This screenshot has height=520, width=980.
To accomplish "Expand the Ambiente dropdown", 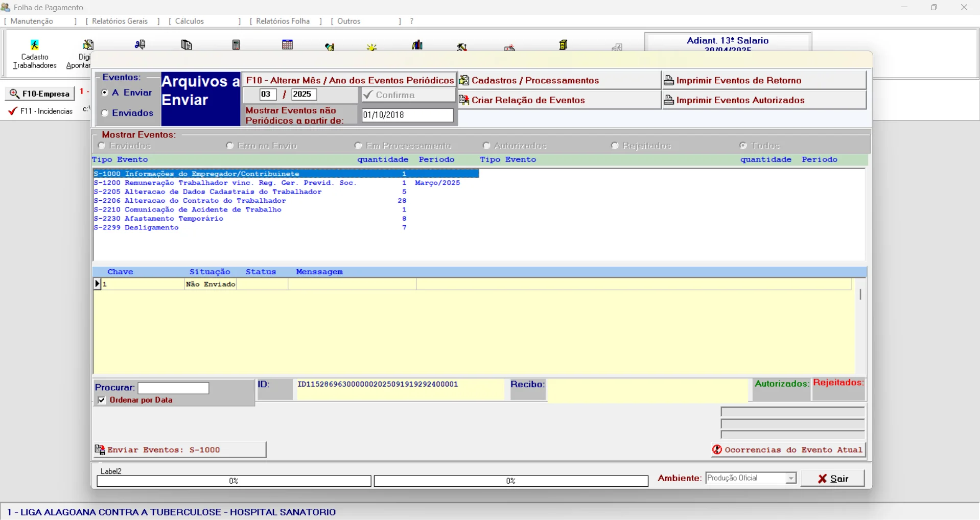I will tap(791, 479).
